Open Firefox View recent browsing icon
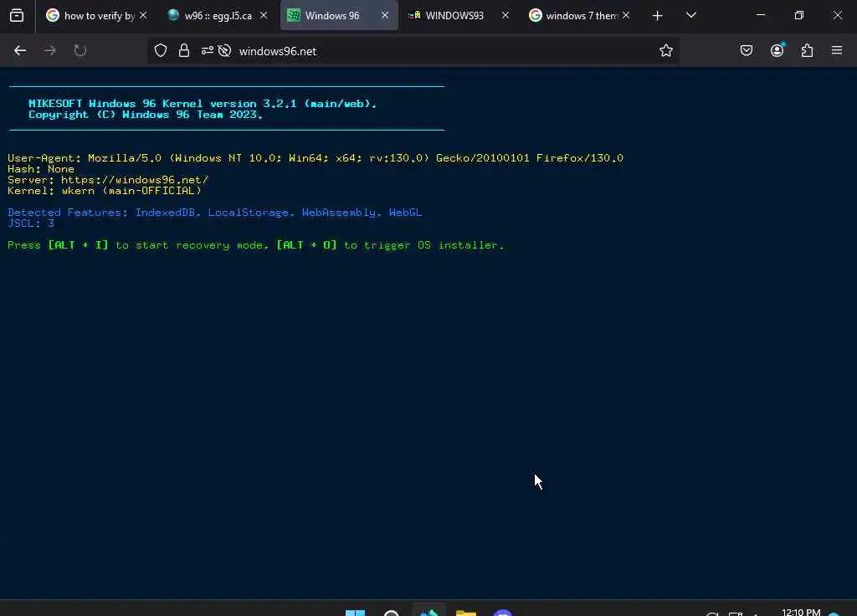 17,15
